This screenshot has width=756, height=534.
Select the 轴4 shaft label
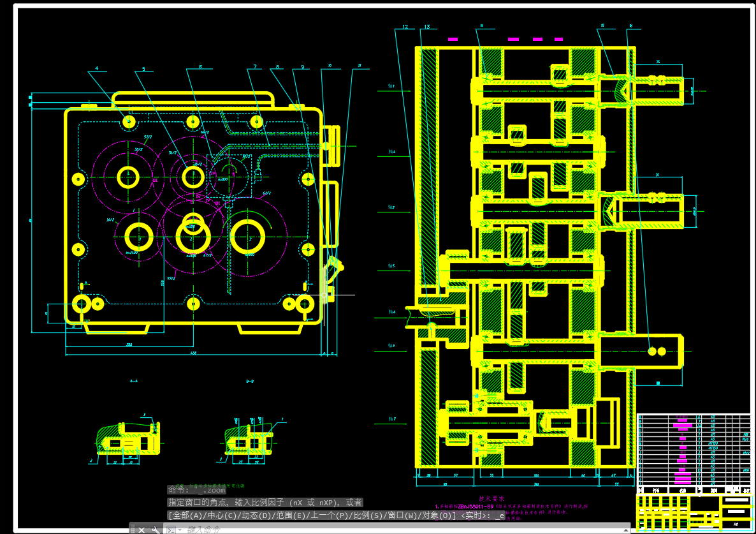point(392,151)
